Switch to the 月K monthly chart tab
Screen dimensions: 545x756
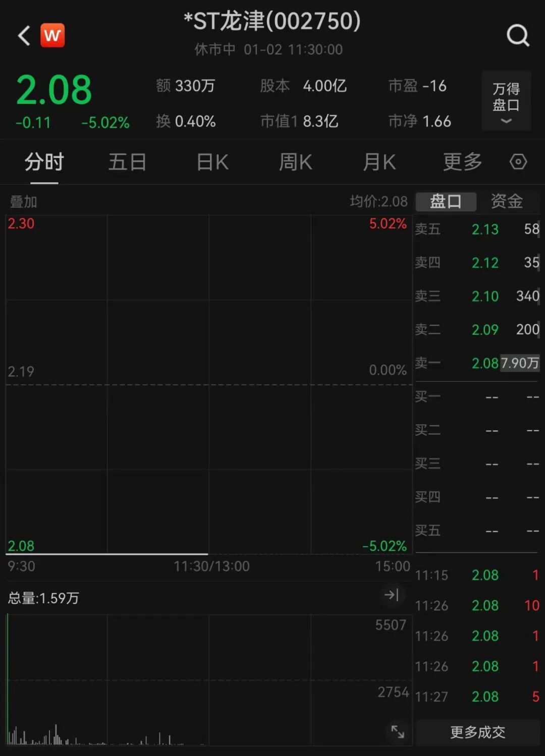[x=379, y=161]
